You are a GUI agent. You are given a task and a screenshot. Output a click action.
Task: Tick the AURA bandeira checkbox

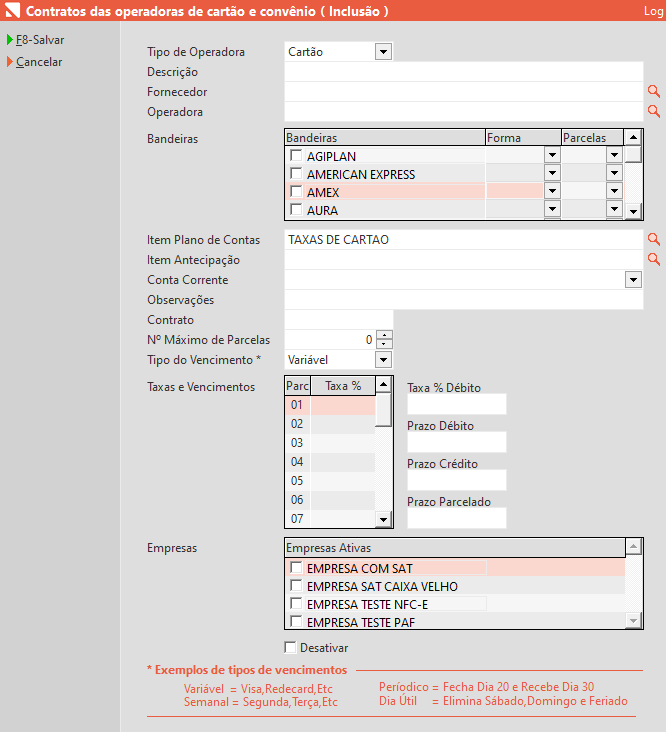point(296,209)
